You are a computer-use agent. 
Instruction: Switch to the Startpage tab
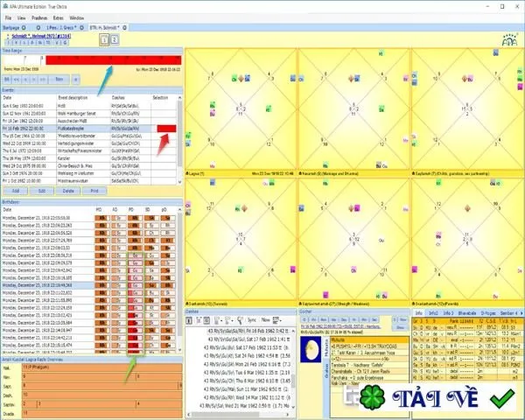[x=11, y=27]
